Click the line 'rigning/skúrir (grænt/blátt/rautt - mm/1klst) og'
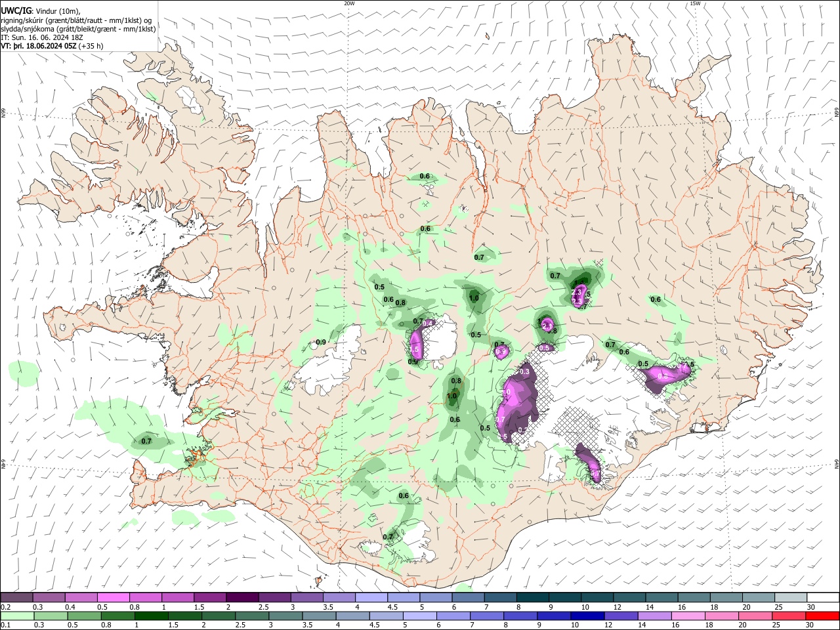This screenshot has height=630, width=840. point(76,20)
